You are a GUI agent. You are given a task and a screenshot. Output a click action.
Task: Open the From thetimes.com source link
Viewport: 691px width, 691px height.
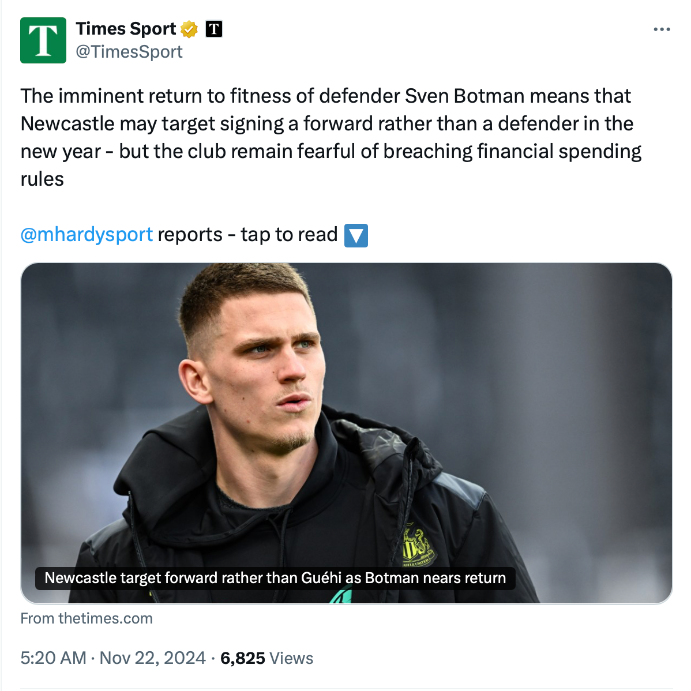(86, 618)
